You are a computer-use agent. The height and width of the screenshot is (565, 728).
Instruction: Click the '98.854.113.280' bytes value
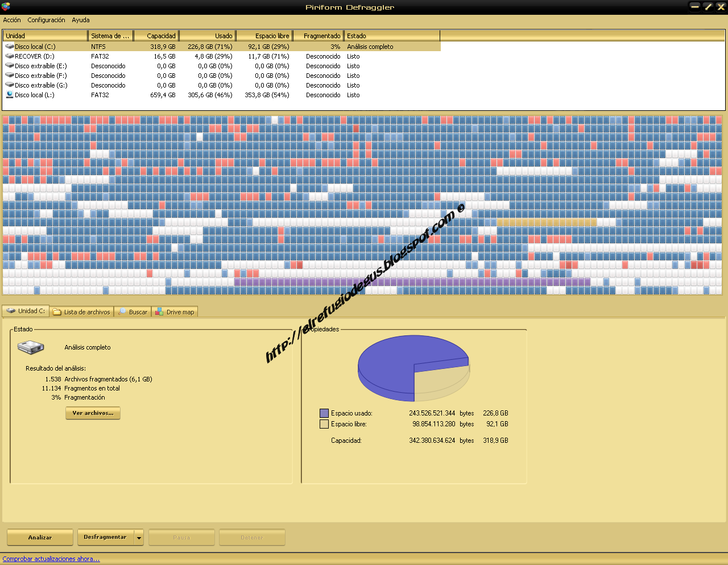click(x=434, y=424)
